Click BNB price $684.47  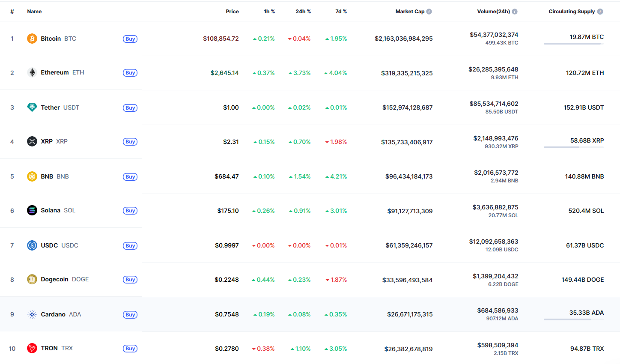(x=227, y=176)
